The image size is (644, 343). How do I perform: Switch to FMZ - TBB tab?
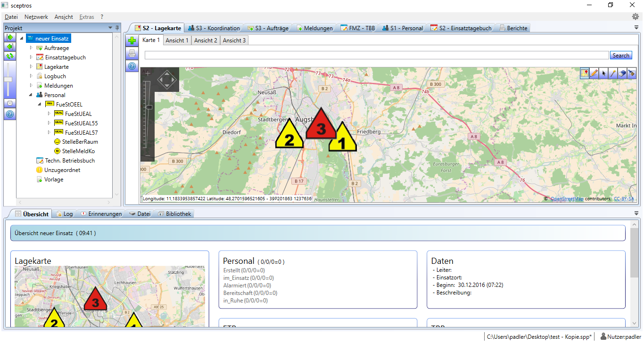[x=358, y=28]
